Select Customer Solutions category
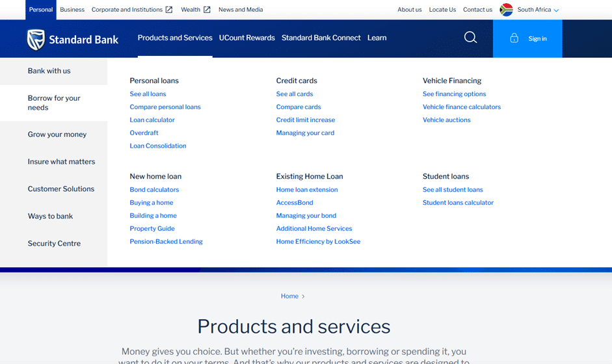Screen dimensions: 612x364 click(x=53, y=189)
